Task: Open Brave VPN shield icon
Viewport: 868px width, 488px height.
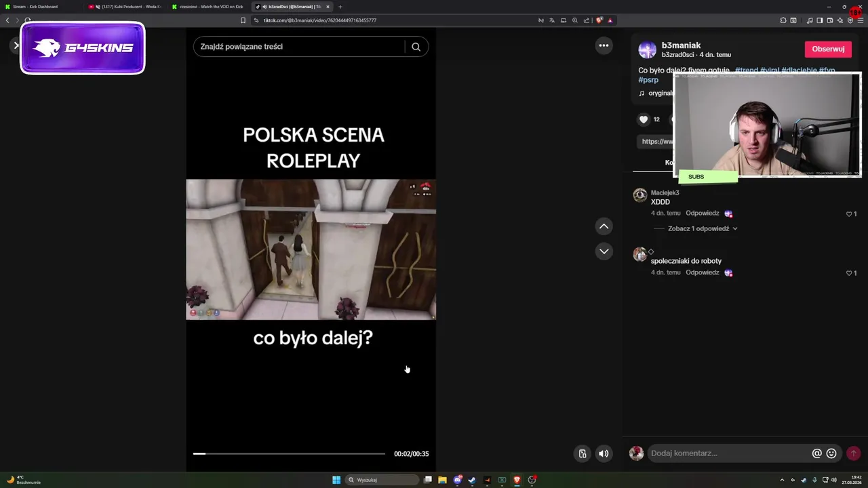Action: tap(850, 20)
